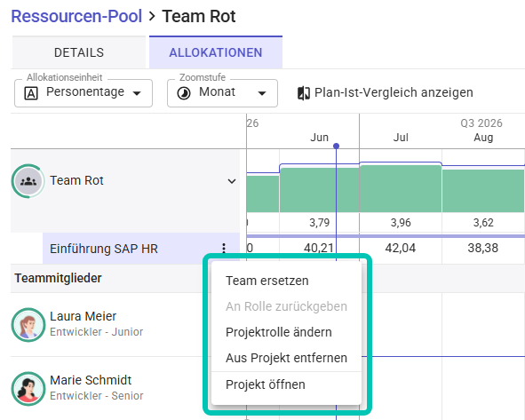Click the Team Rot row label

(76, 180)
